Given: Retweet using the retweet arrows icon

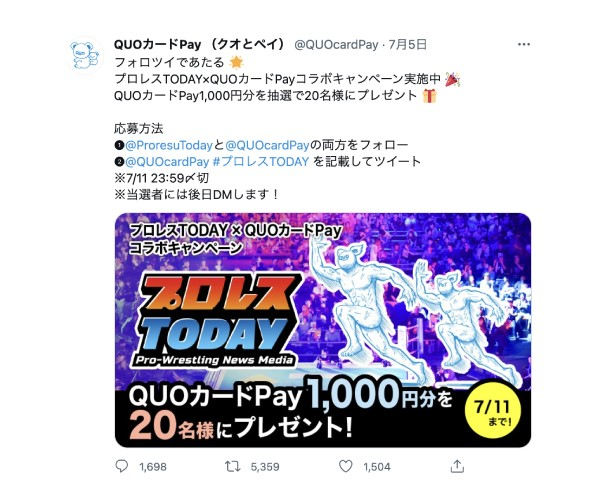Looking at the screenshot, I should pos(232,466).
